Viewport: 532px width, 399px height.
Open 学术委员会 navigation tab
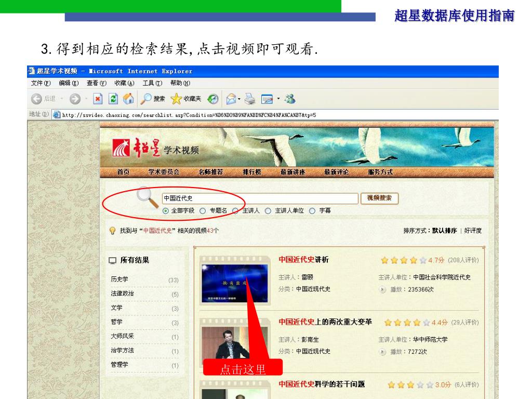pyautogui.click(x=164, y=172)
